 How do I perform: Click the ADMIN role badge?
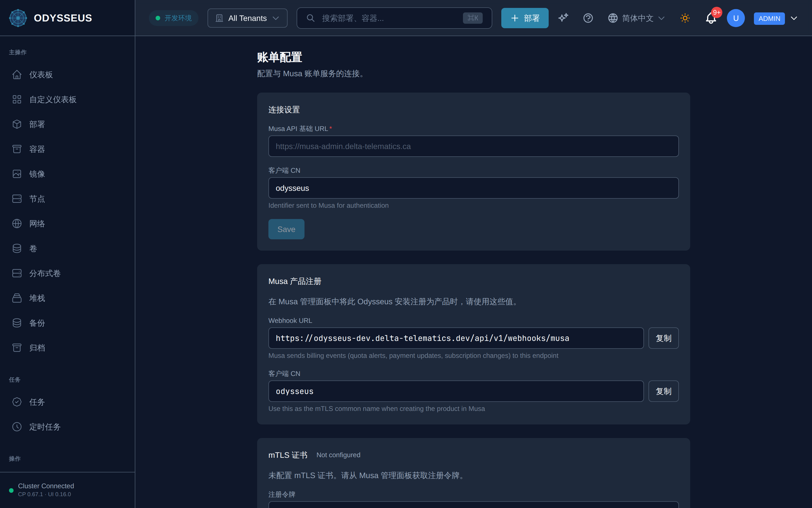(769, 18)
